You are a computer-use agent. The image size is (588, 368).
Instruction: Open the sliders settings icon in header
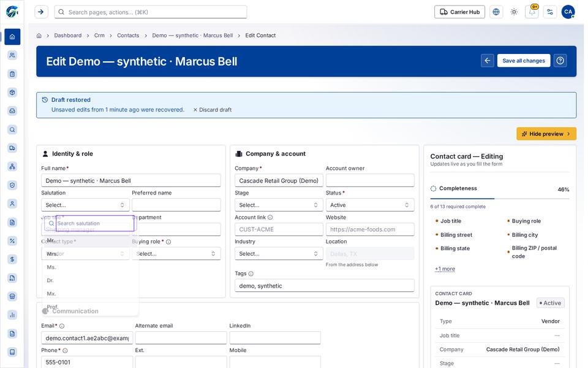(550, 12)
